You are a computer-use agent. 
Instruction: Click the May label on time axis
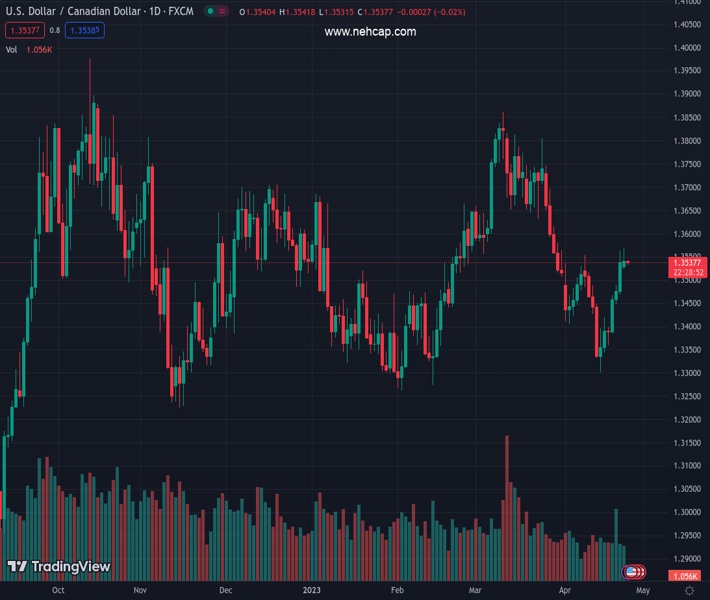642,591
